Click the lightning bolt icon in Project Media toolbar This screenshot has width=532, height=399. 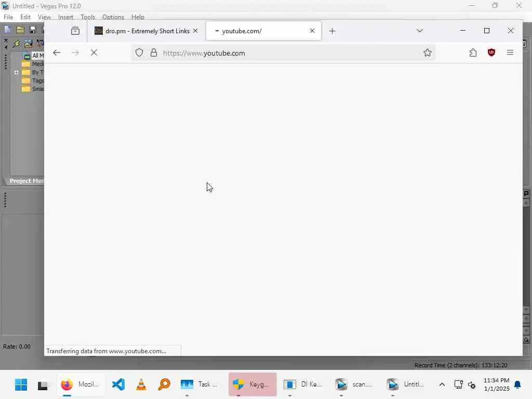(x=16, y=44)
